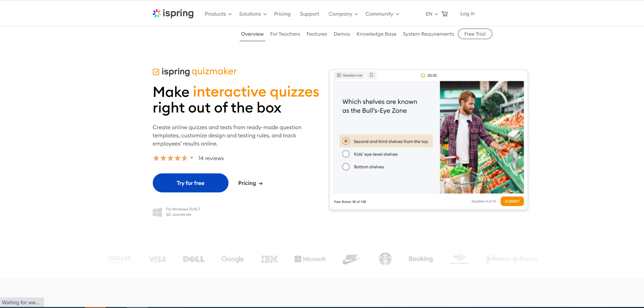The height and width of the screenshot is (308, 644).
Task: Click the Google logo
Action: click(233, 259)
